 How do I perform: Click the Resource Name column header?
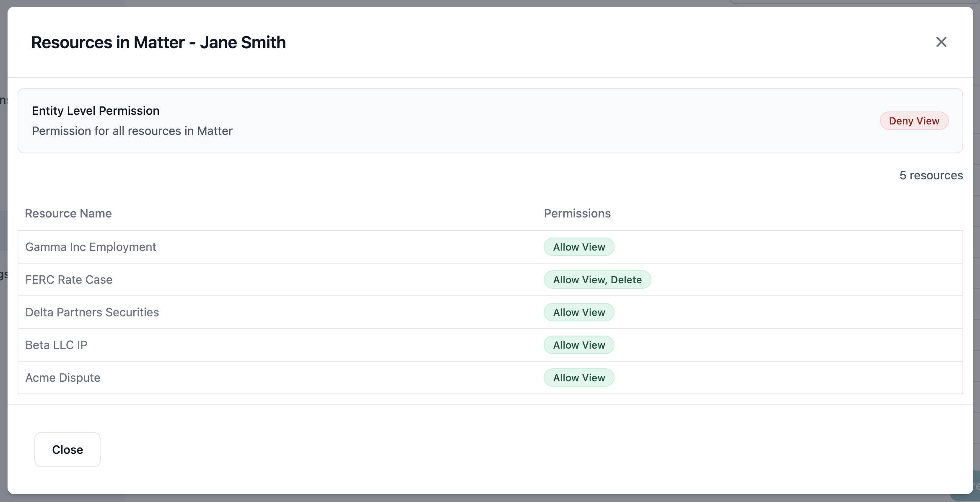coord(68,213)
